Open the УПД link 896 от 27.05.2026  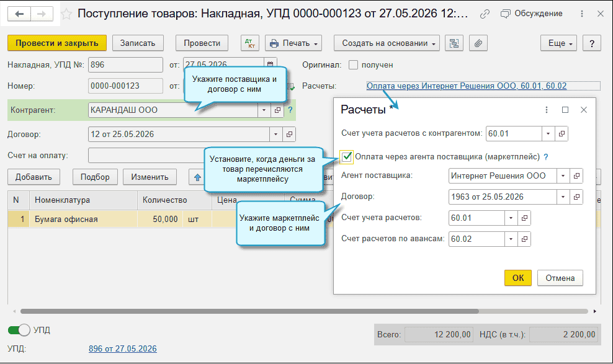pyautogui.click(x=123, y=348)
